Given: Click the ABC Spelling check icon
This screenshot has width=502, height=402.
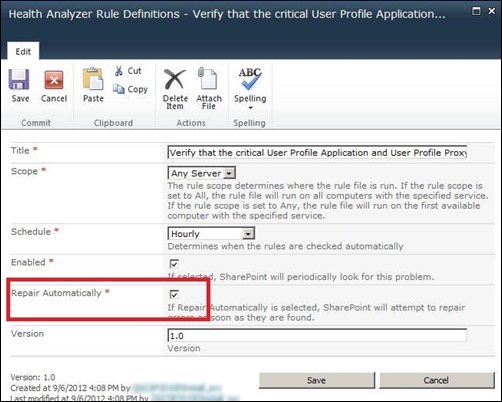Looking at the screenshot, I should pyautogui.click(x=250, y=79).
